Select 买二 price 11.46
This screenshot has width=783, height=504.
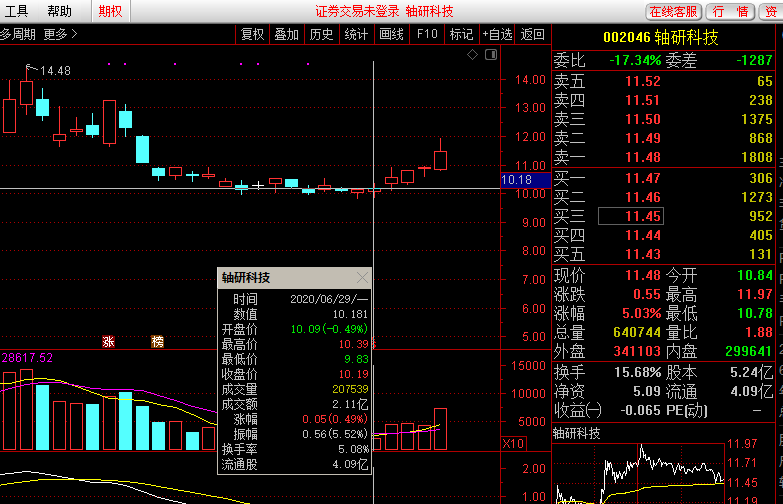(x=643, y=197)
